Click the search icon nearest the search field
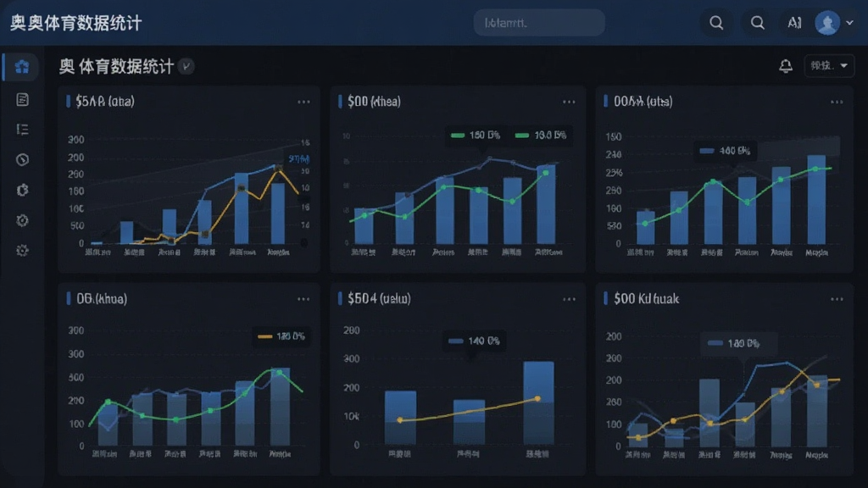The width and height of the screenshot is (868, 488). point(716,23)
